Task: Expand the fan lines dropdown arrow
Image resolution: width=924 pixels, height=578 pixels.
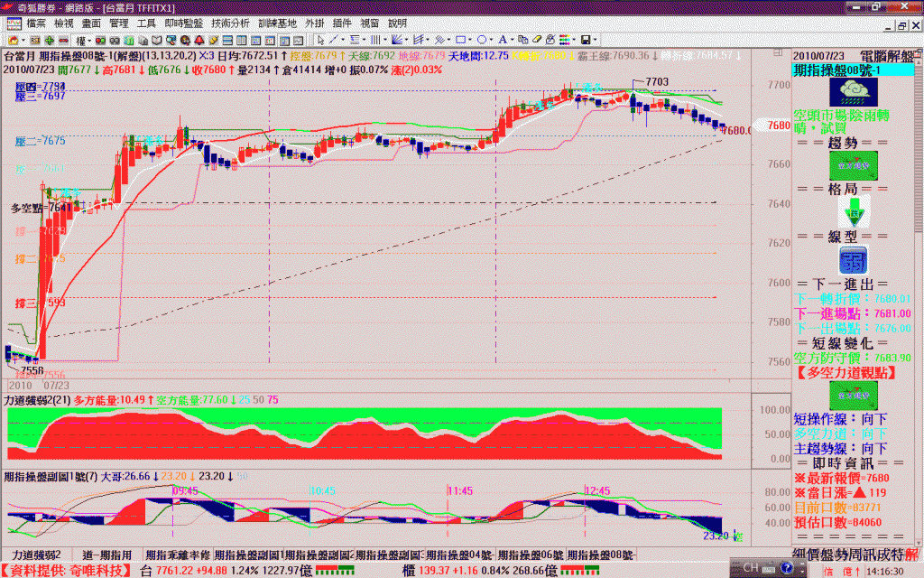Action: tap(407, 40)
